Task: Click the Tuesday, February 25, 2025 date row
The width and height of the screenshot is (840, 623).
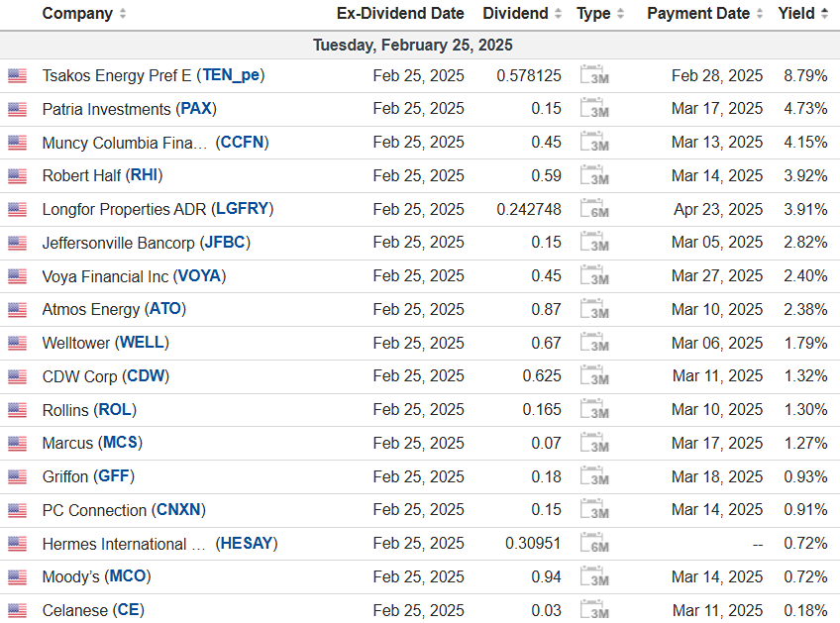Action: (413, 46)
